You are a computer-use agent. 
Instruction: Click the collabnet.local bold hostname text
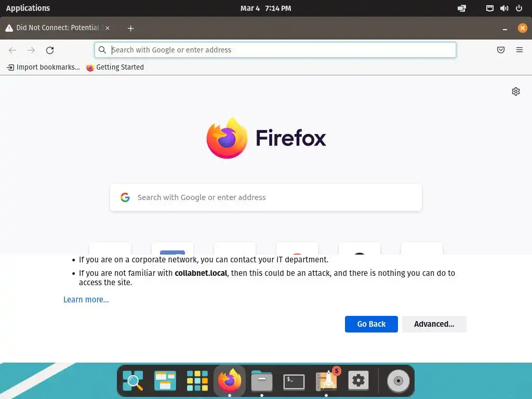pyautogui.click(x=201, y=273)
